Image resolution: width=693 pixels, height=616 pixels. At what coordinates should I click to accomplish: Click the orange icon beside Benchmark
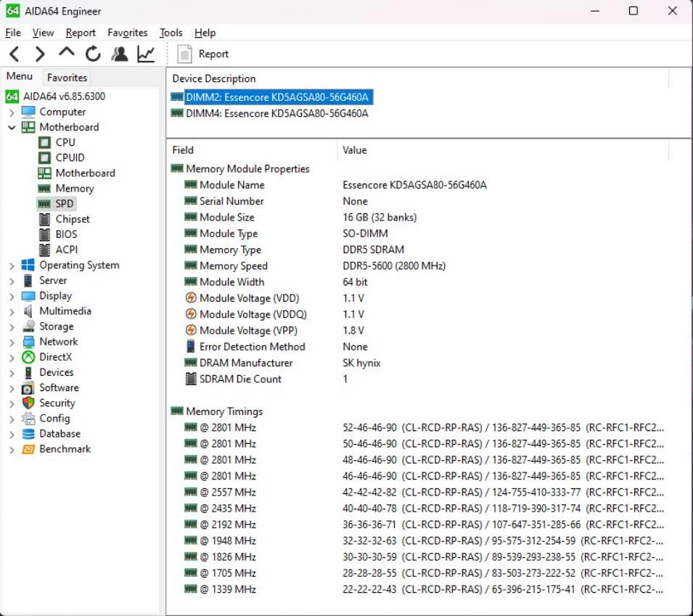pos(28,449)
